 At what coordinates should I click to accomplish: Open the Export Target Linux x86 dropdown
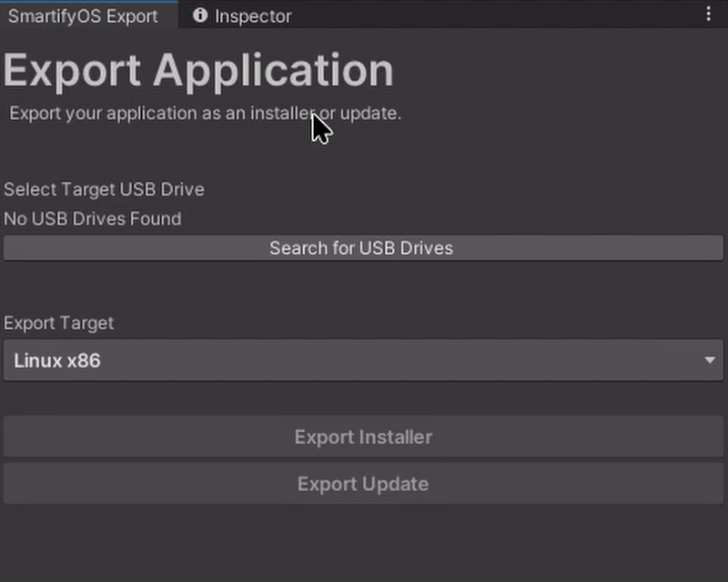(363, 360)
